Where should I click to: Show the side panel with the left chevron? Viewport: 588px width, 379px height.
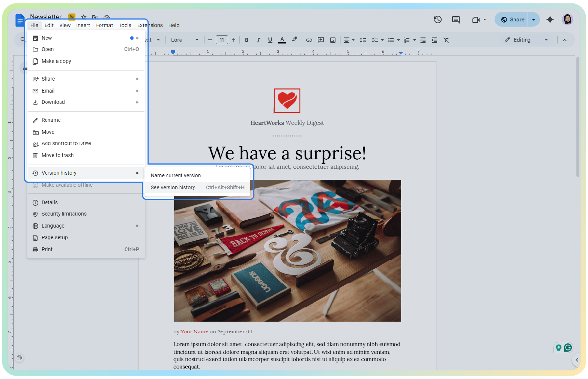click(577, 360)
